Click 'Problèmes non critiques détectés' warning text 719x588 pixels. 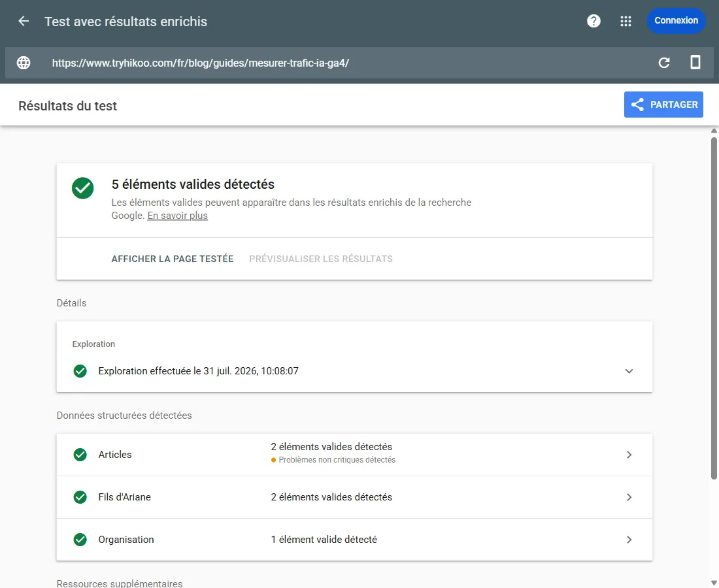[x=337, y=460]
